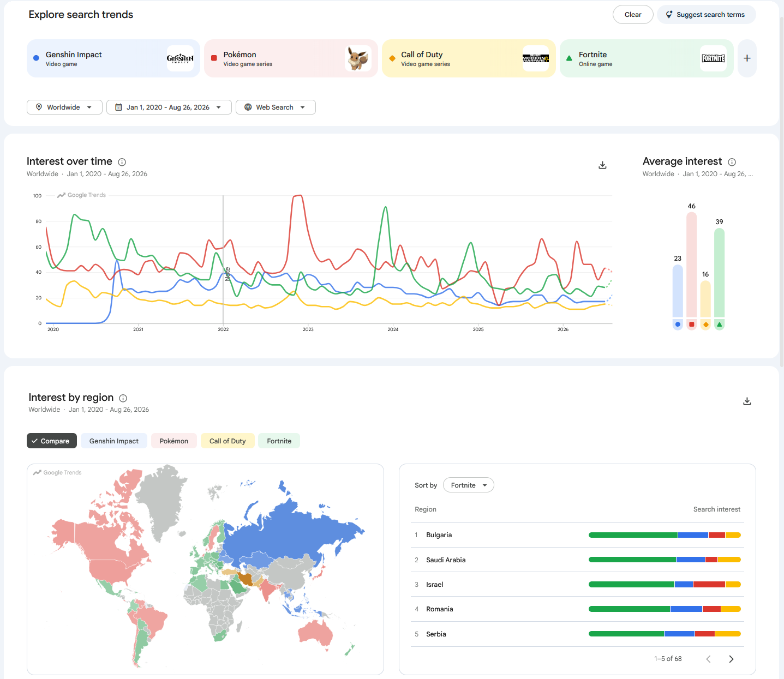784x679 pixels.
Task: Add a new search term with plus icon
Action: (x=747, y=58)
